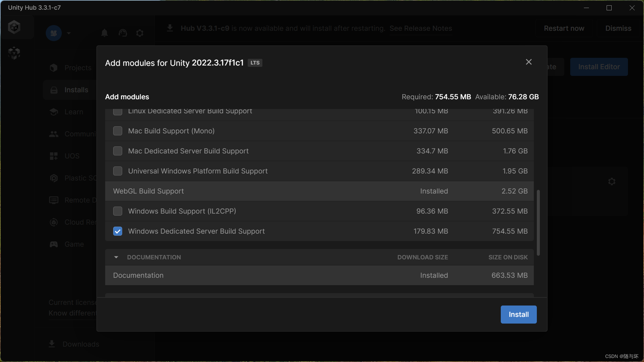Open the account avatar dropdown arrow
Viewport: 644px width, 362px height.
click(x=69, y=33)
